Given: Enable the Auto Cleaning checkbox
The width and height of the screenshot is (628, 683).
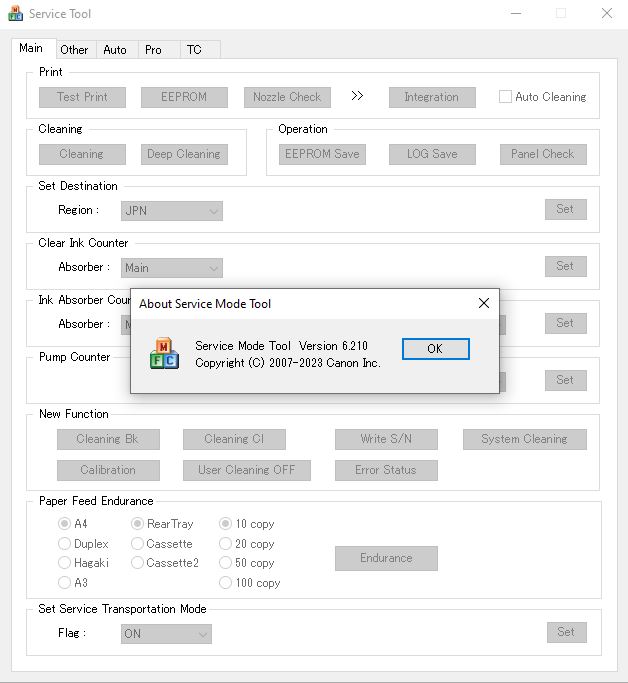Looking at the screenshot, I should (505, 97).
